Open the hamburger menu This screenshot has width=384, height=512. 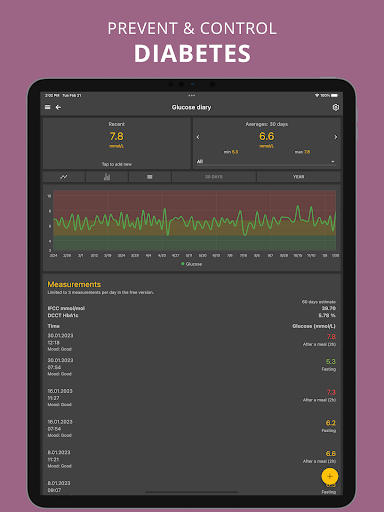coord(48,107)
